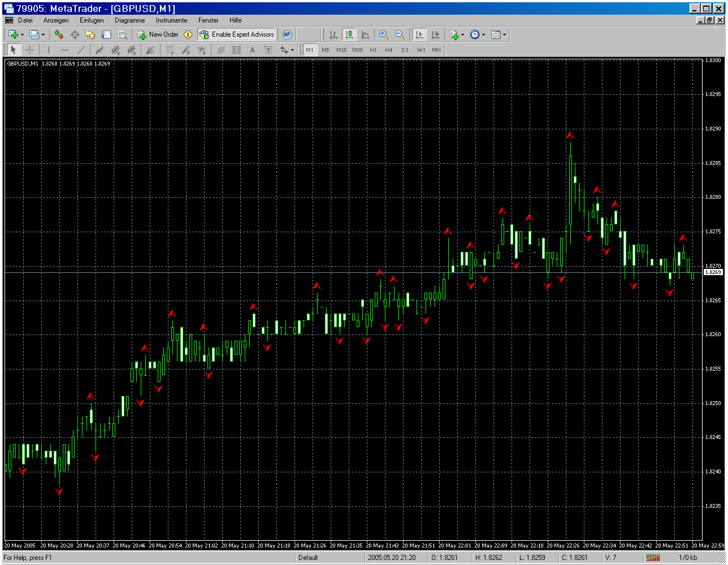728x565 pixels.
Task: Click the yellow diamond MetaEditor icon
Action: click(x=188, y=34)
